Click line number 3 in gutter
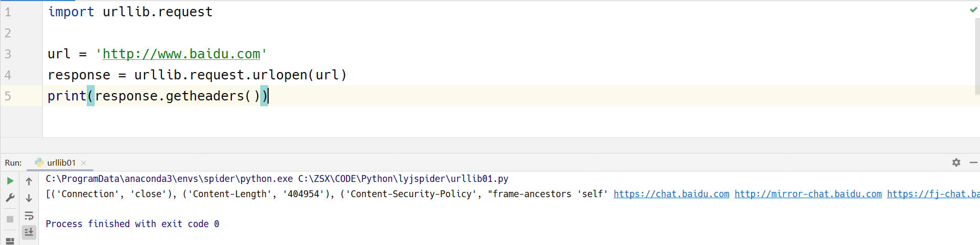The width and height of the screenshot is (980, 245). click(8, 54)
